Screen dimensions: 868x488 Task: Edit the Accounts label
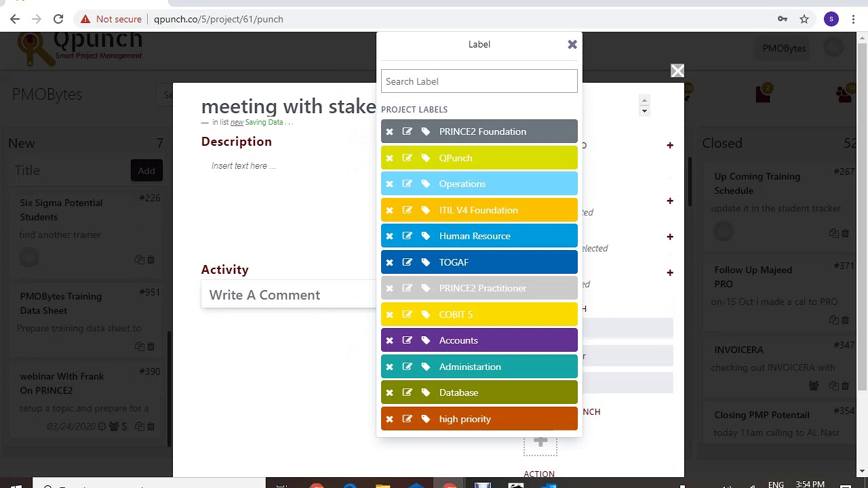[x=407, y=341]
